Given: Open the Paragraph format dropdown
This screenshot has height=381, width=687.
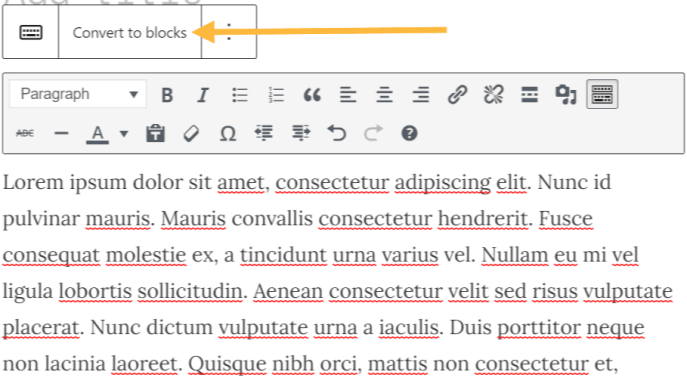Looking at the screenshot, I should click(x=78, y=94).
